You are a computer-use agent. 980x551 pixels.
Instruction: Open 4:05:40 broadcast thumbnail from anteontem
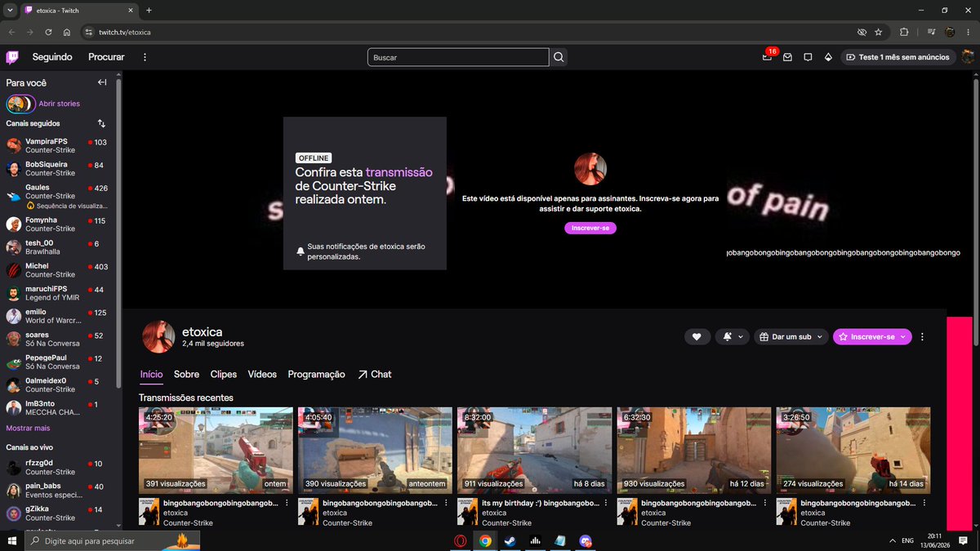pos(375,450)
